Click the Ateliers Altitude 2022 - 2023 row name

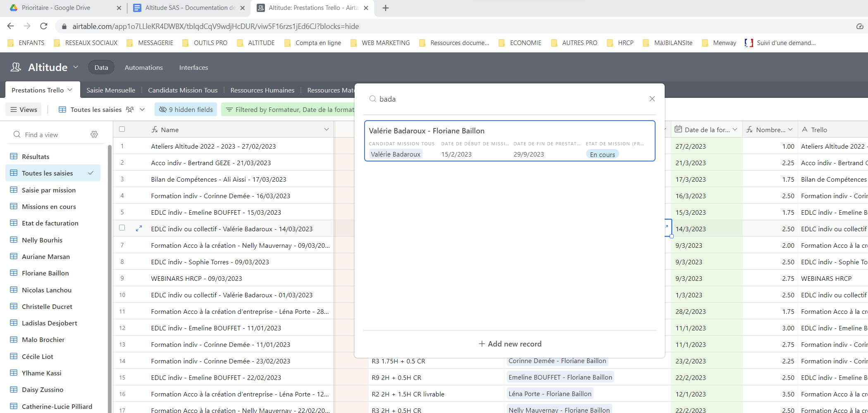click(213, 146)
